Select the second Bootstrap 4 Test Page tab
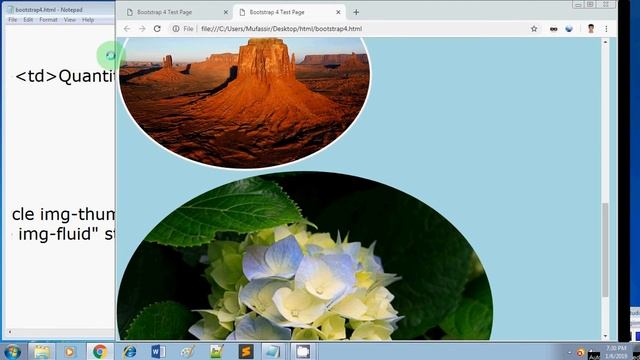This screenshot has height=360, width=640. point(289,12)
